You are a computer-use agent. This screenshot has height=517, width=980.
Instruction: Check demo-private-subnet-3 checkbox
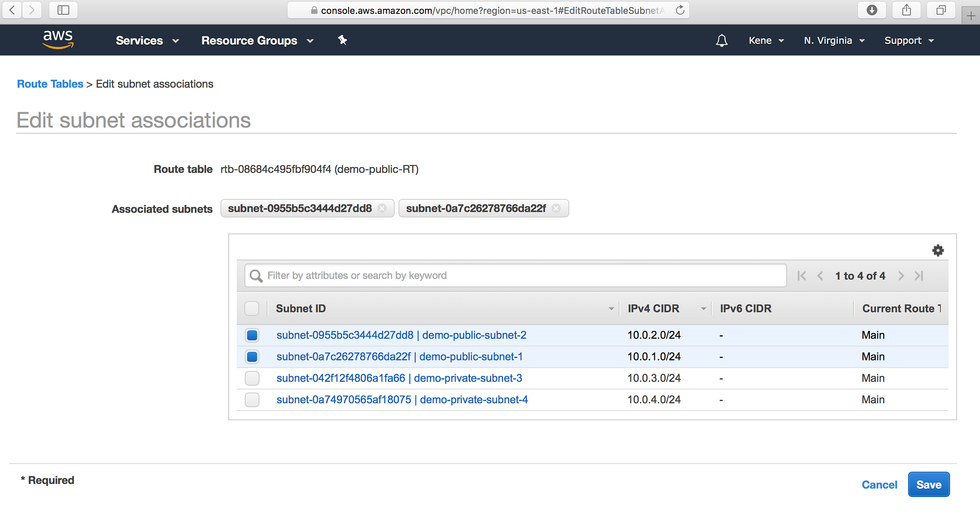[252, 378]
